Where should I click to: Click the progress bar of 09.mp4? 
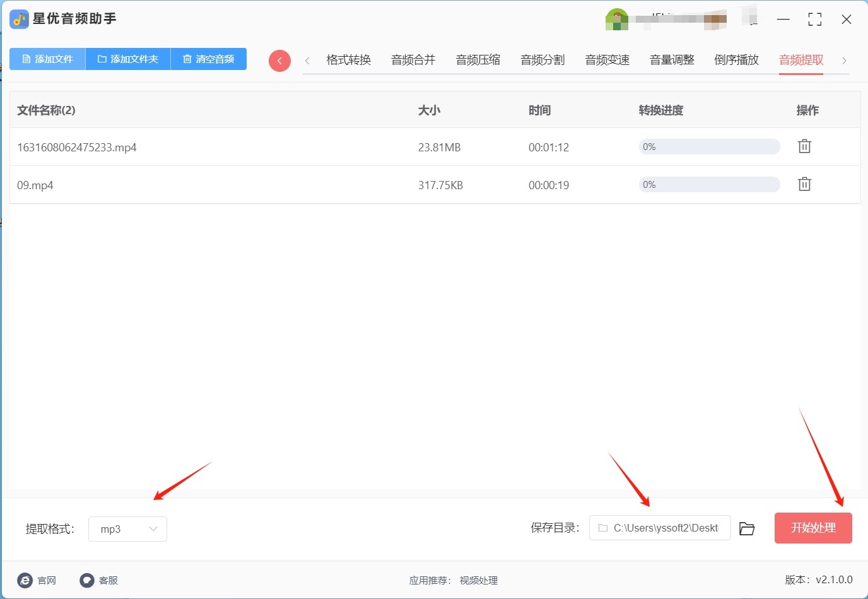[709, 184]
